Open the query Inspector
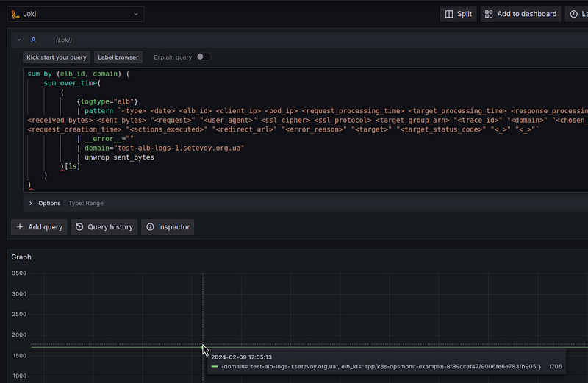Viewport: 588px width, 383px height. pyautogui.click(x=167, y=227)
